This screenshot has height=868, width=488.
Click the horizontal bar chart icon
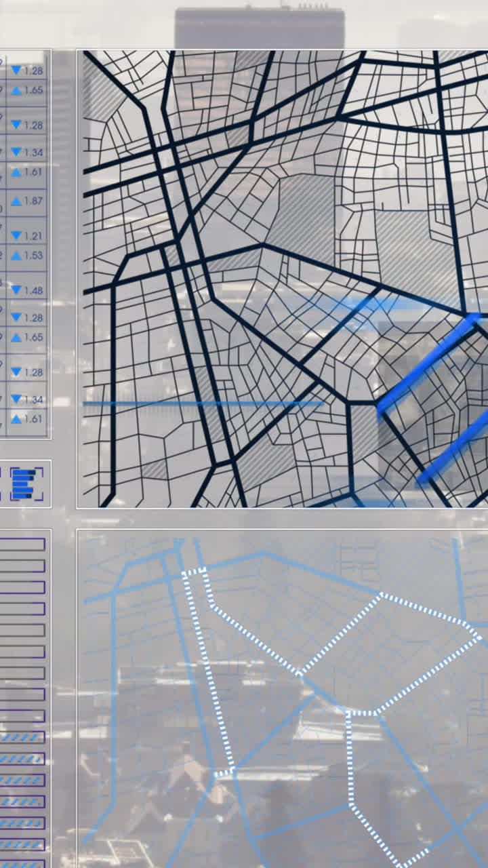[26, 484]
